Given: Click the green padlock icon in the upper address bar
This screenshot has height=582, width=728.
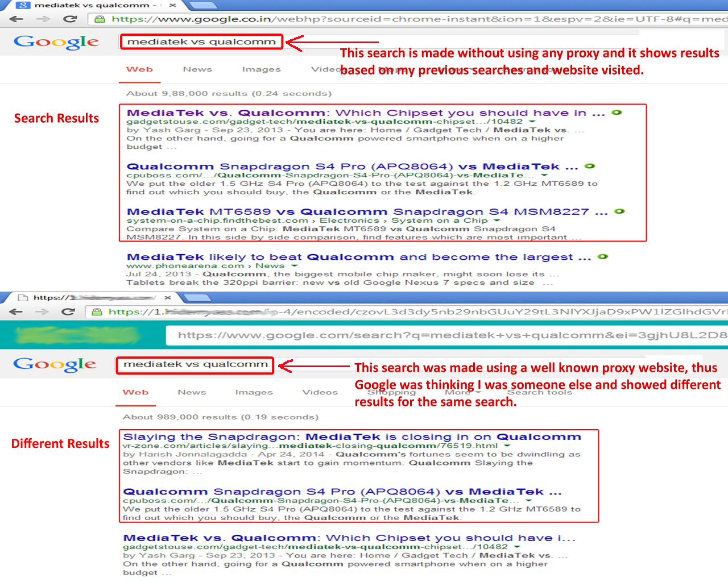Looking at the screenshot, I should [x=100, y=19].
